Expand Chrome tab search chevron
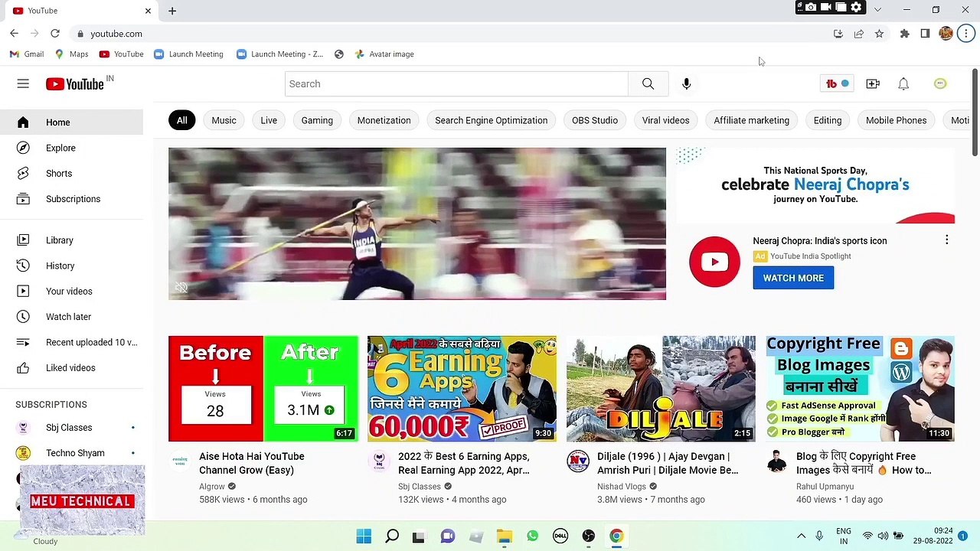980x551 pixels. pyautogui.click(x=877, y=10)
